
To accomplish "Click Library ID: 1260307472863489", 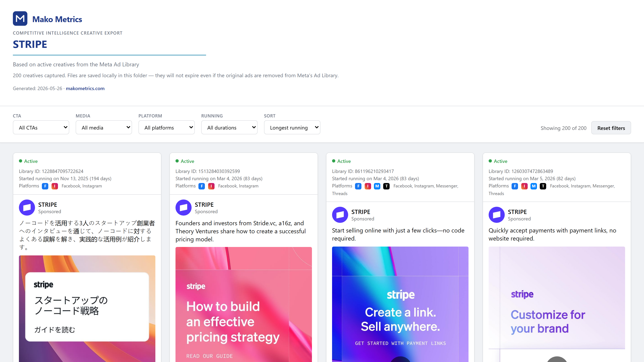I will 521,171.
